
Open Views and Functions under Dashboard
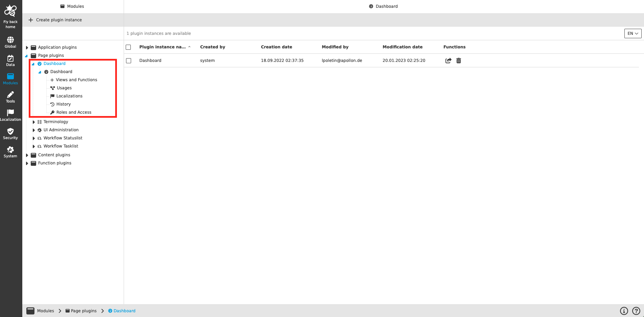click(x=76, y=80)
